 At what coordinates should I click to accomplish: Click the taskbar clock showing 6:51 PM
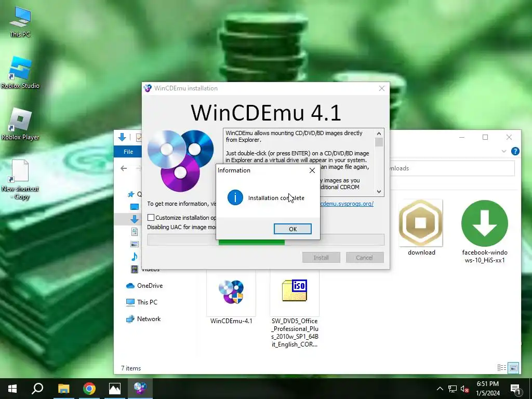[x=488, y=389]
